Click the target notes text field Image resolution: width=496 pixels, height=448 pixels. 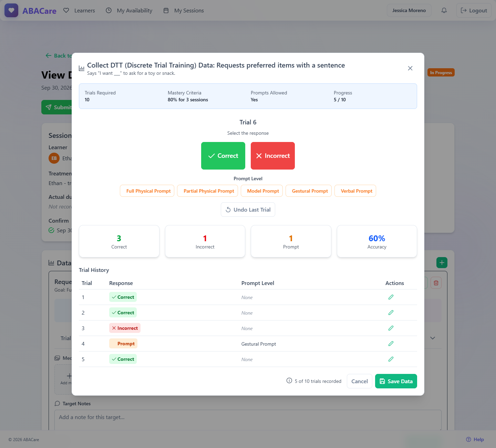point(248,420)
